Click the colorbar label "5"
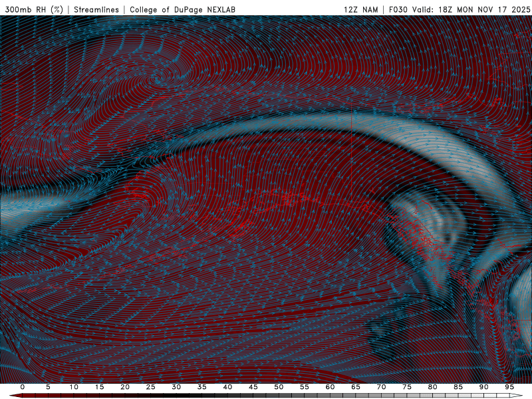 (x=48, y=387)
